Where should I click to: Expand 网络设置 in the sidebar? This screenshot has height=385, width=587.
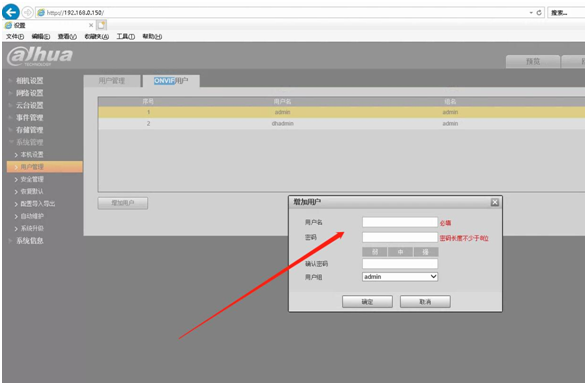[x=29, y=93]
